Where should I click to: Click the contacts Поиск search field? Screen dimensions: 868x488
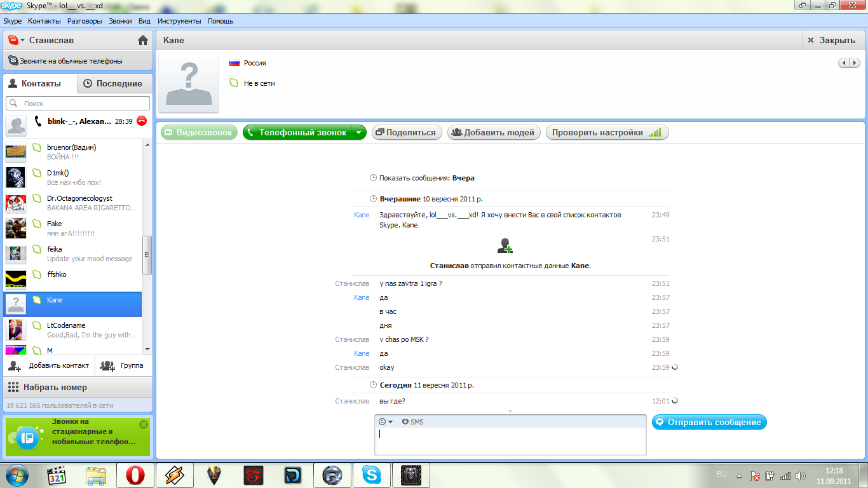(78, 103)
